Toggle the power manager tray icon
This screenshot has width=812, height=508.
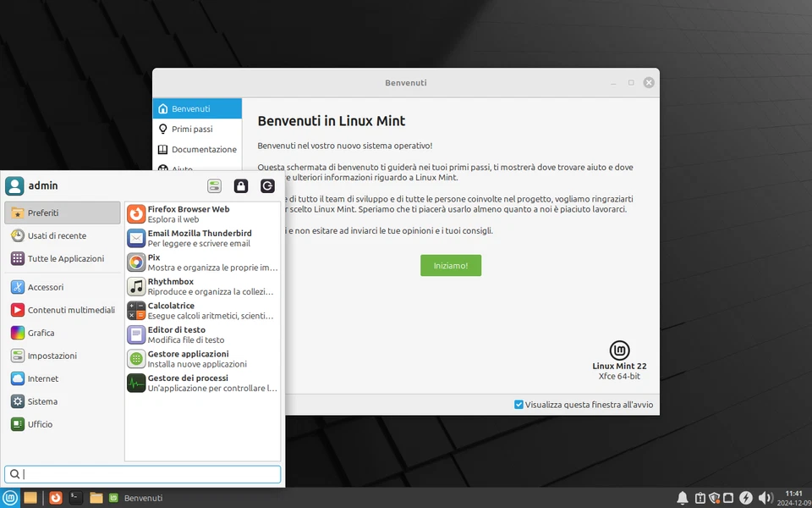click(x=745, y=498)
